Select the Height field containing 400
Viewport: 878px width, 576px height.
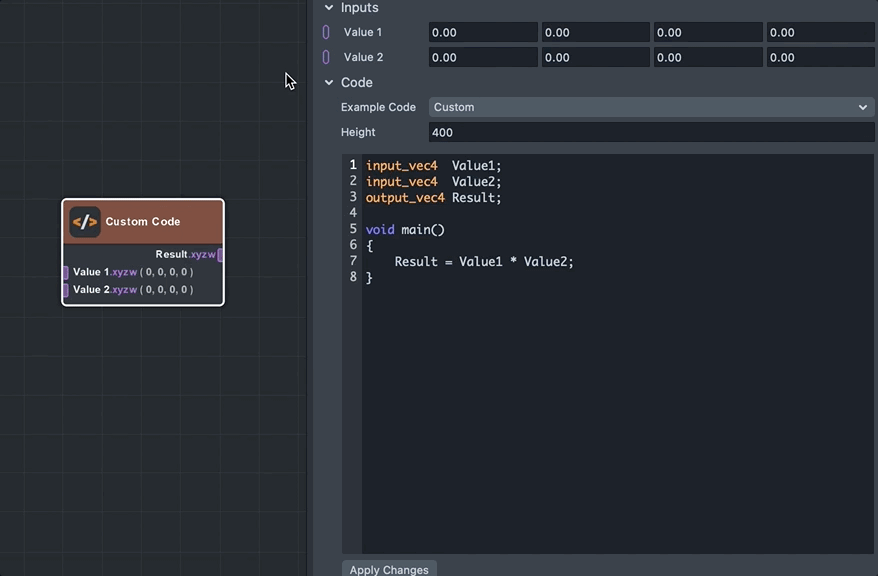coord(650,132)
